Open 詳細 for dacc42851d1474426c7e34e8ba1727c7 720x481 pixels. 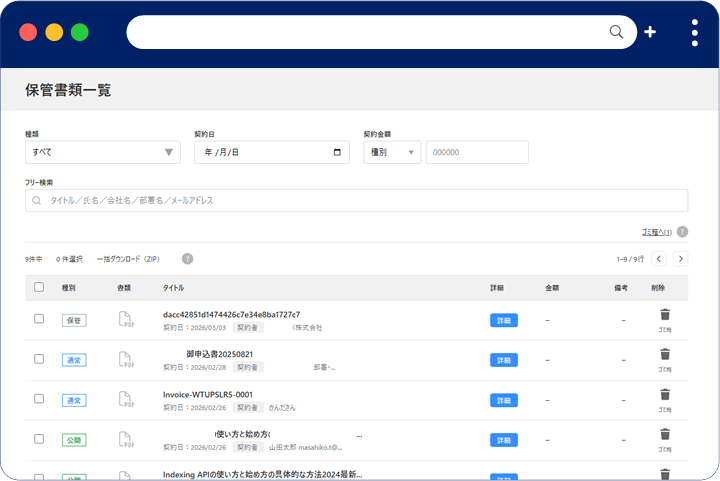click(x=504, y=320)
